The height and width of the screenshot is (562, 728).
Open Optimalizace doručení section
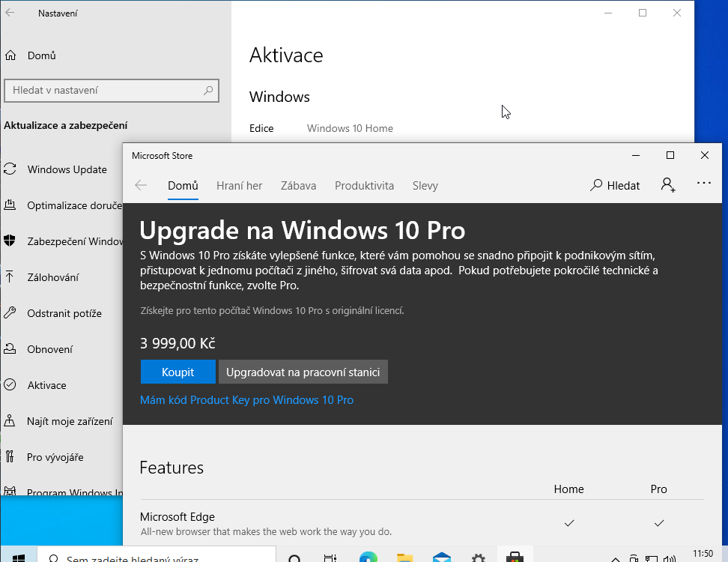(61, 205)
